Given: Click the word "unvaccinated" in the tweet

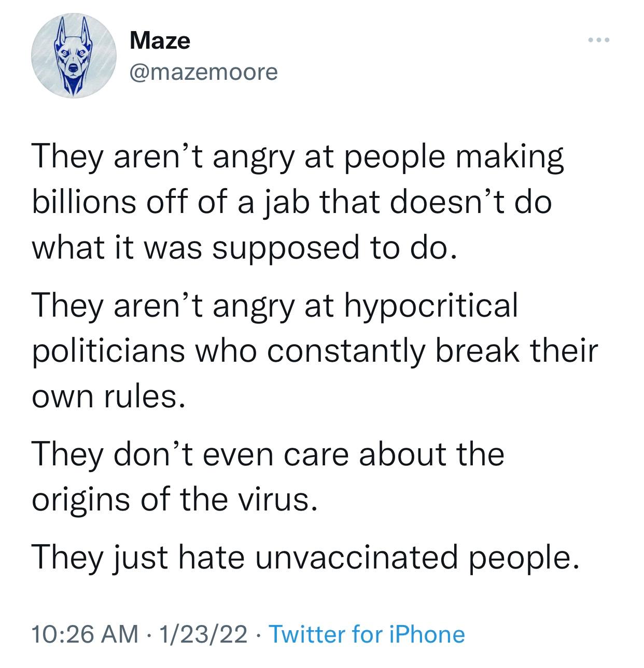Looking at the screenshot, I should 357,558.
